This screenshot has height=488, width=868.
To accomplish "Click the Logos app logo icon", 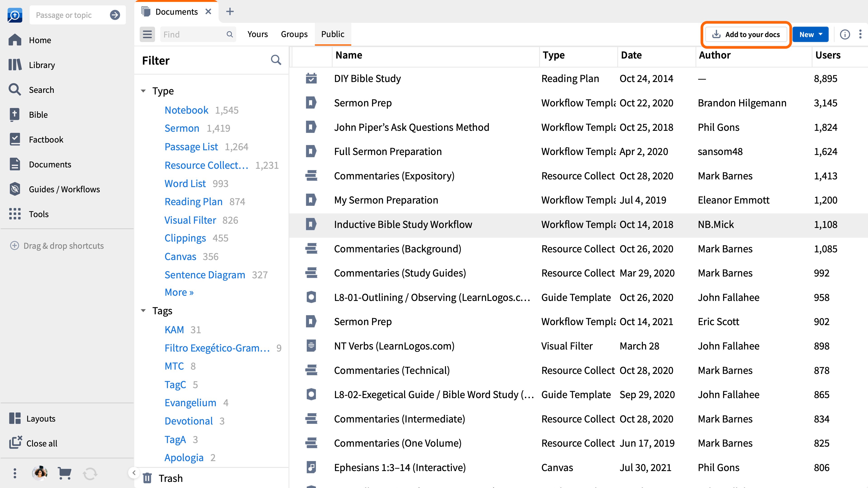I will pos(15,15).
